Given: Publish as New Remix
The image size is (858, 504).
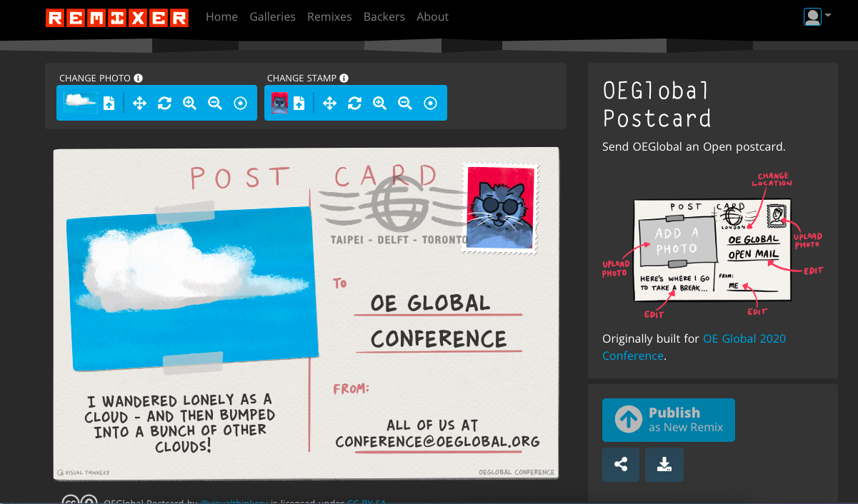Looking at the screenshot, I should [669, 420].
